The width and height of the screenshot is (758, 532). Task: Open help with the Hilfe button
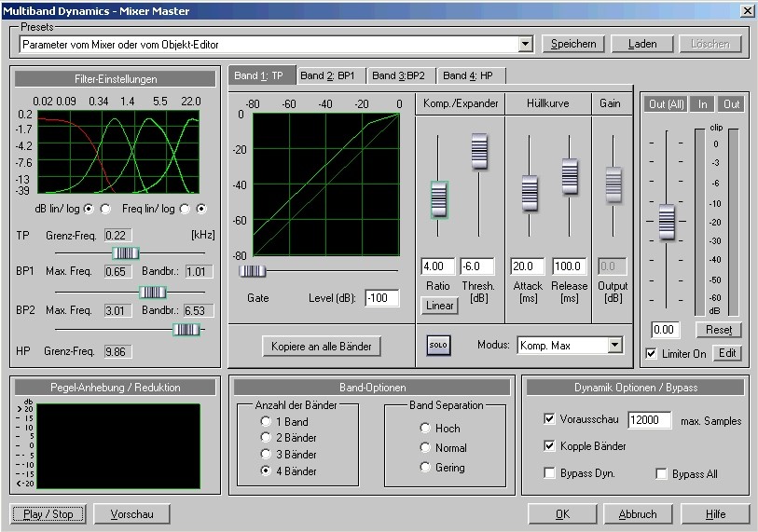[x=715, y=514]
